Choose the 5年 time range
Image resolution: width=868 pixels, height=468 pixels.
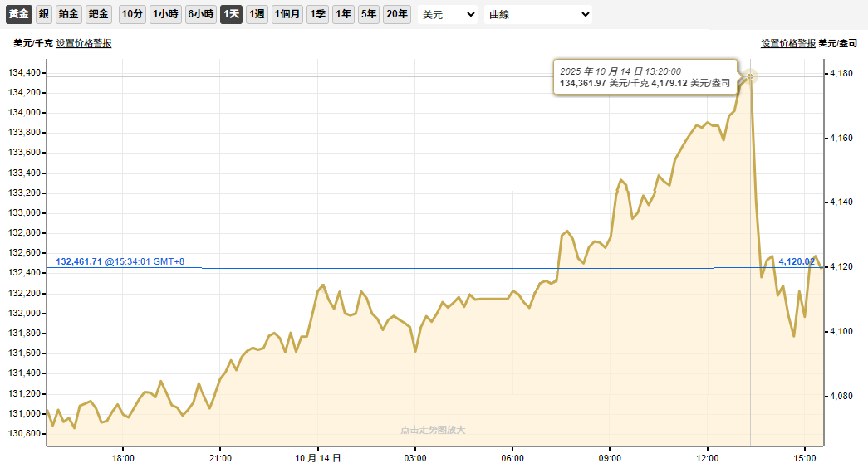tap(368, 14)
